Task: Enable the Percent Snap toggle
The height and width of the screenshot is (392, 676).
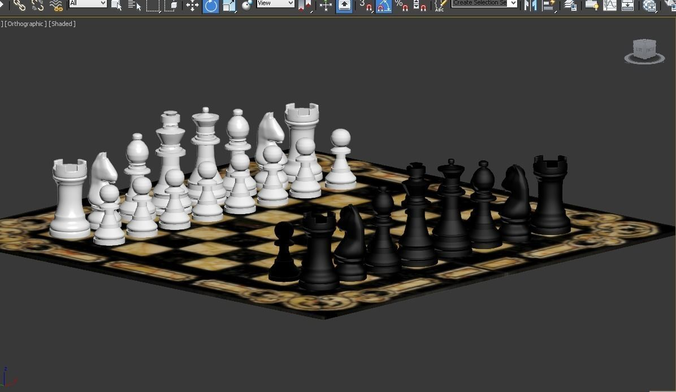Action: 402,6
